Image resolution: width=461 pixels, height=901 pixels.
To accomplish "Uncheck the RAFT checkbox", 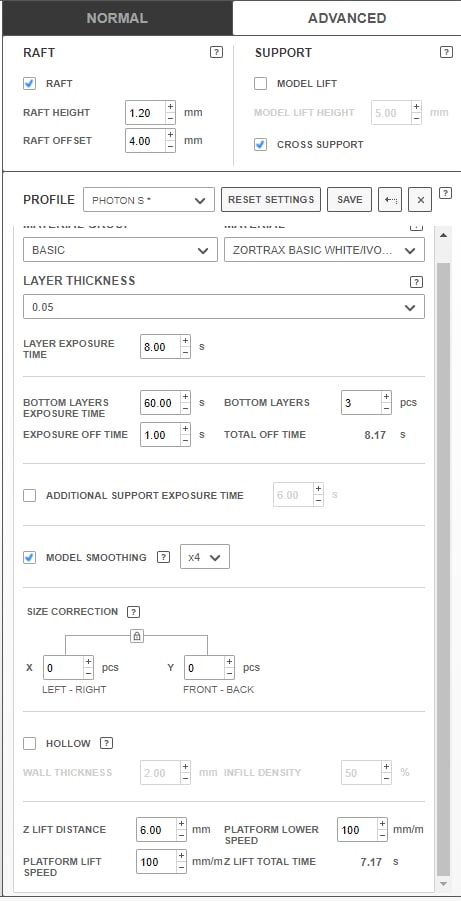I will pos(29,83).
